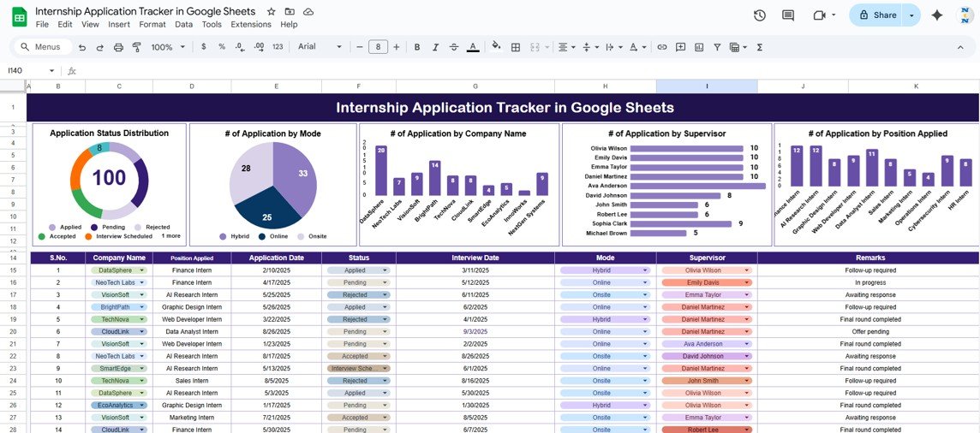Viewport: 980px width, 433px height.
Task: Open version history clock icon
Action: point(759,15)
